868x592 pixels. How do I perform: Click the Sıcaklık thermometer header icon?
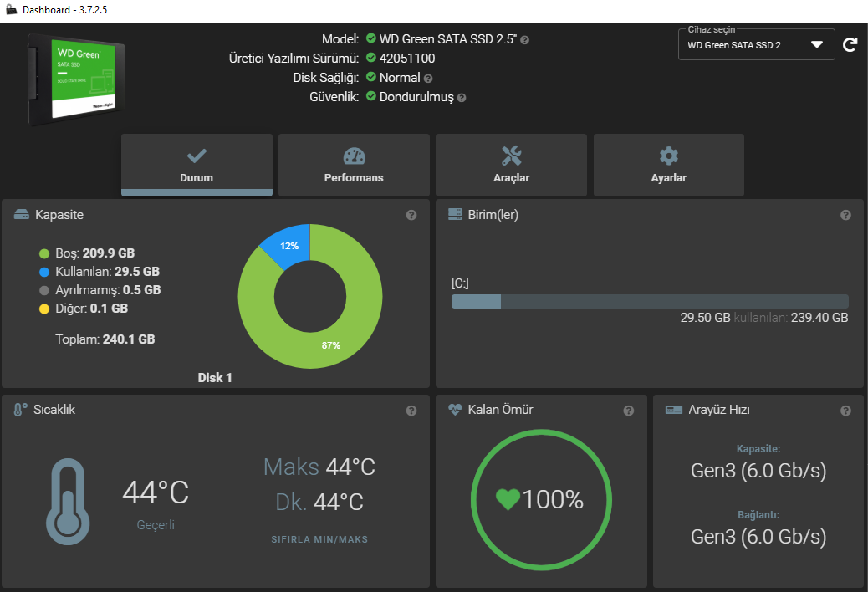20,410
